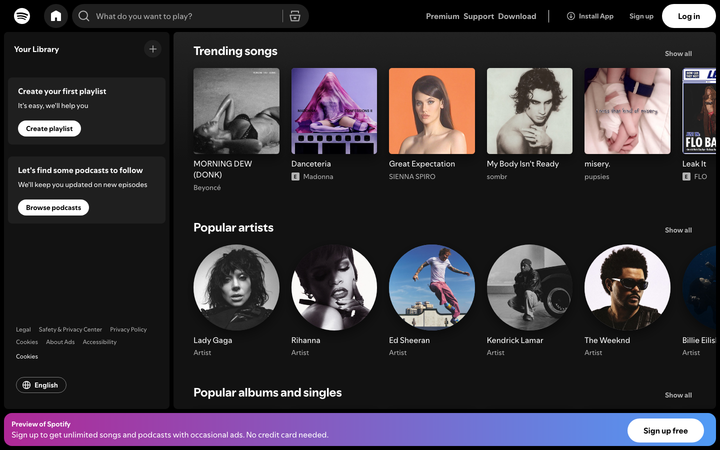Click Sign up free button

tap(665, 430)
